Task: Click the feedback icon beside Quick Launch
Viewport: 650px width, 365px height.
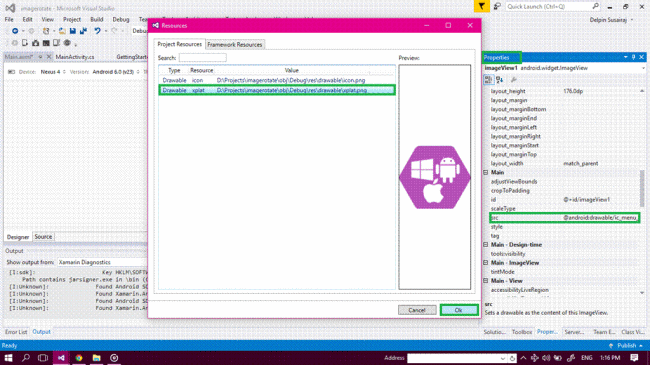Action: [497, 6]
